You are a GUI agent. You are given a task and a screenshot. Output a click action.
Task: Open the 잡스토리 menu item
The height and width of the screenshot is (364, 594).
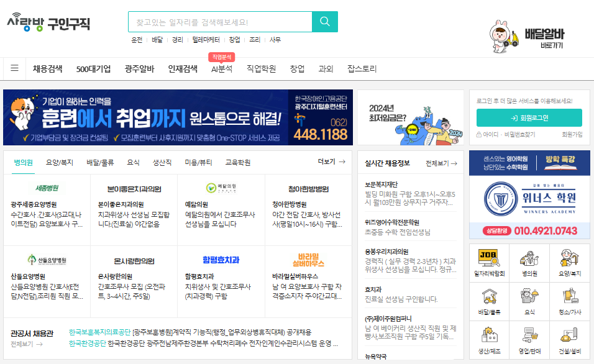pos(362,69)
